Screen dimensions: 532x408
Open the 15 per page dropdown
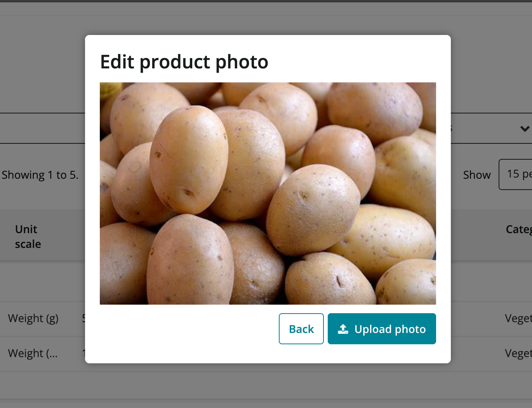click(x=516, y=174)
